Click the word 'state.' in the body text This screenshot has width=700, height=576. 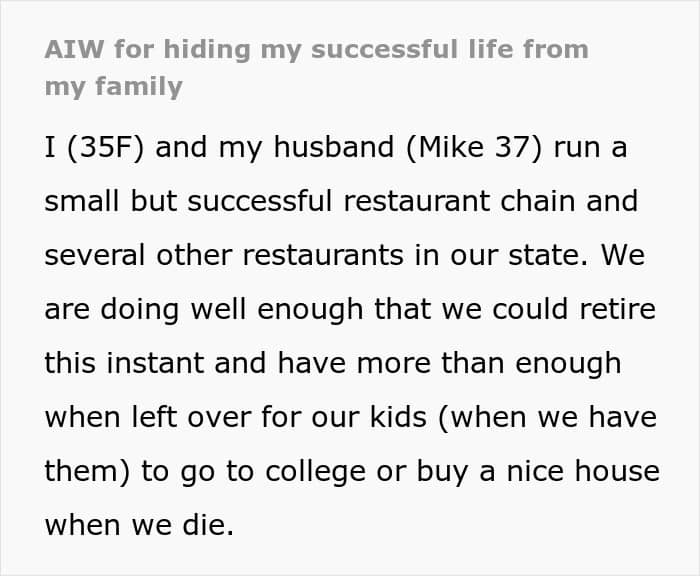point(548,255)
